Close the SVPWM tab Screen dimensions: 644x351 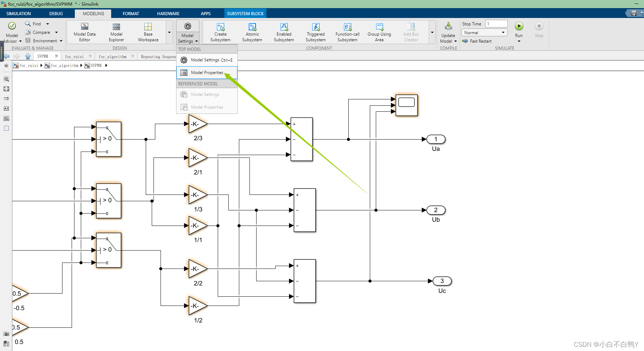pos(56,56)
